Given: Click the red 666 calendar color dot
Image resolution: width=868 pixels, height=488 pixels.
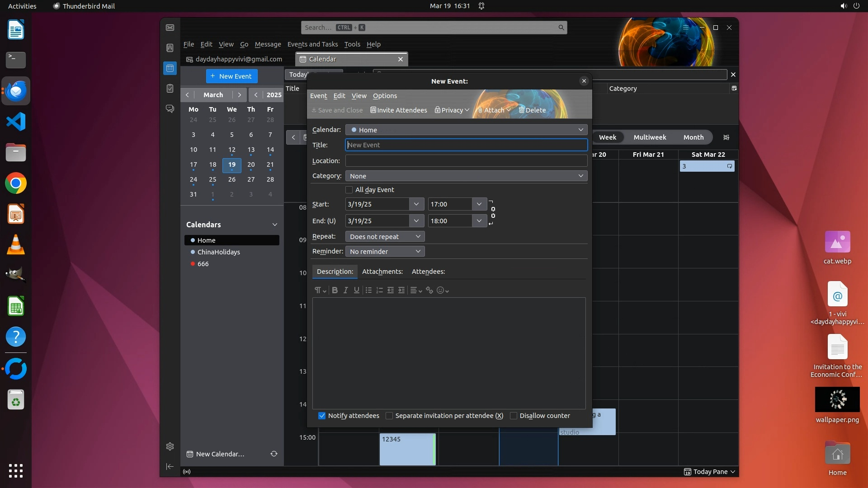Looking at the screenshot, I should pyautogui.click(x=193, y=264).
